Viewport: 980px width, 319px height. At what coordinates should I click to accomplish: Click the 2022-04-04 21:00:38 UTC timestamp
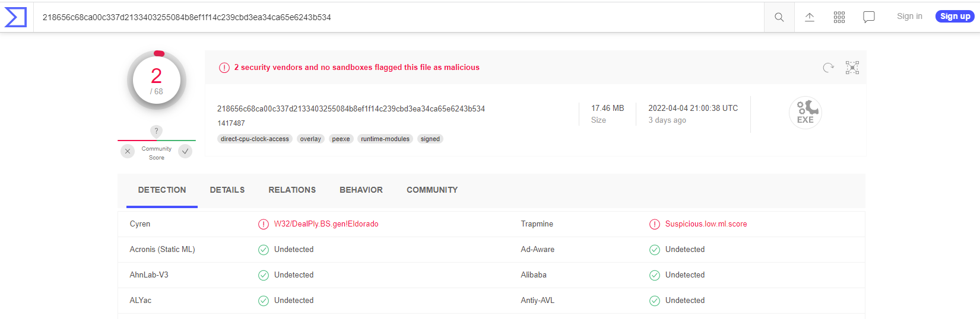(x=693, y=109)
